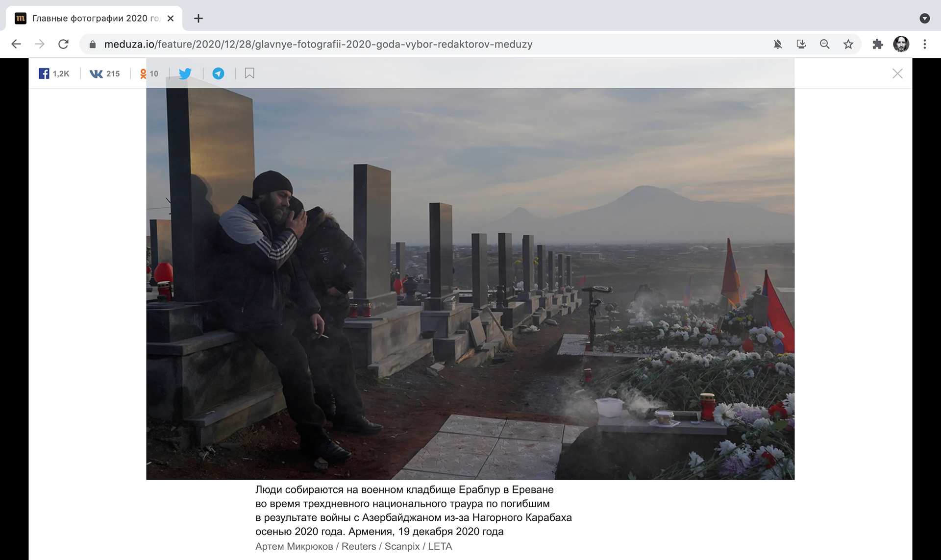Expand tab search dropdown arrow
Image resolution: width=941 pixels, height=560 pixels.
pyautogui.click(x=925, y=19)
